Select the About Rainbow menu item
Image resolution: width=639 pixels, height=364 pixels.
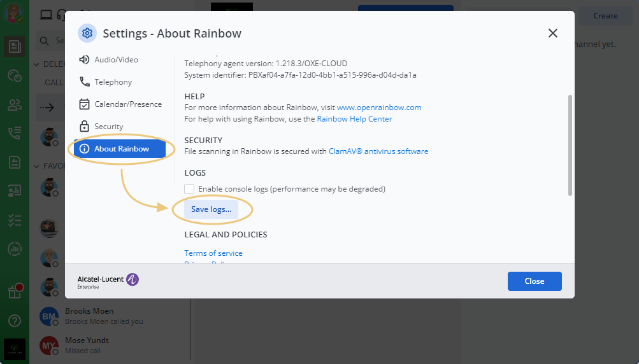[120, 149]
